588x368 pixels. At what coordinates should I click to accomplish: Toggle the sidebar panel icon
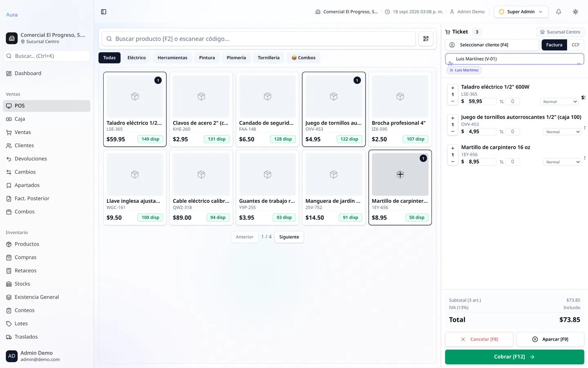104,12
